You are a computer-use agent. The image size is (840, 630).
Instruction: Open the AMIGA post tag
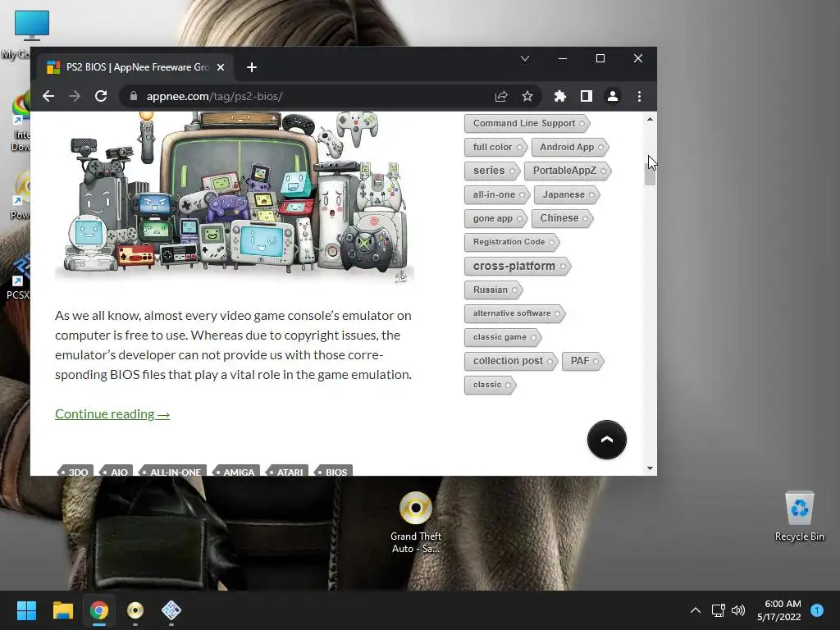tap(236, 471)
